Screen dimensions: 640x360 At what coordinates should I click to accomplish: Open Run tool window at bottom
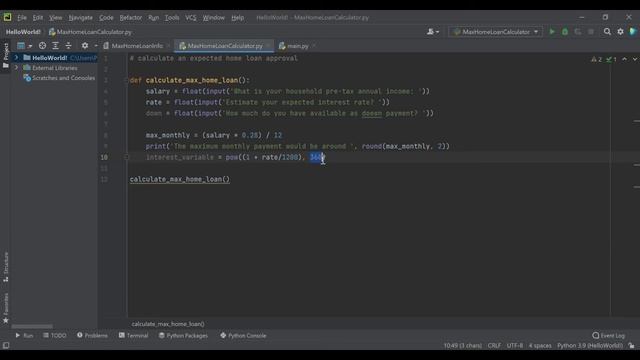point(24,336)
